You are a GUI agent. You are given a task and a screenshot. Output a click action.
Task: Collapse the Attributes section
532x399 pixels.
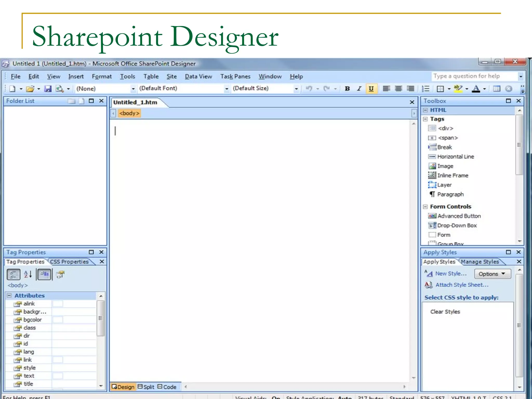pyautogui.click(x=9, y=295)
